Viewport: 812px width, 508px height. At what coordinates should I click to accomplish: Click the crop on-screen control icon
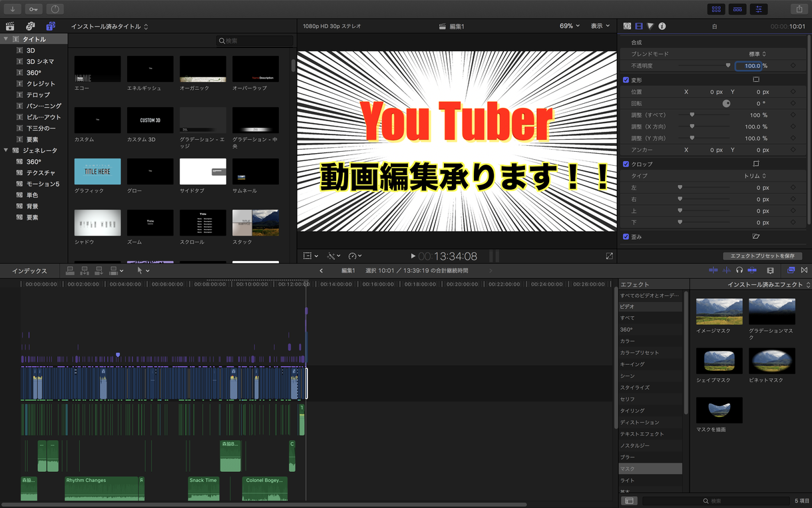point(756,164)
